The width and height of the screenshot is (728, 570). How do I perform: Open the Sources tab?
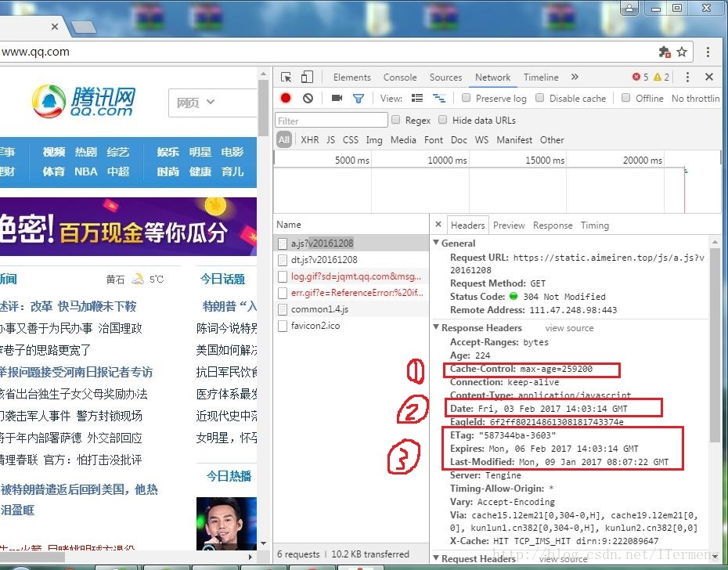tap(445, 77)
